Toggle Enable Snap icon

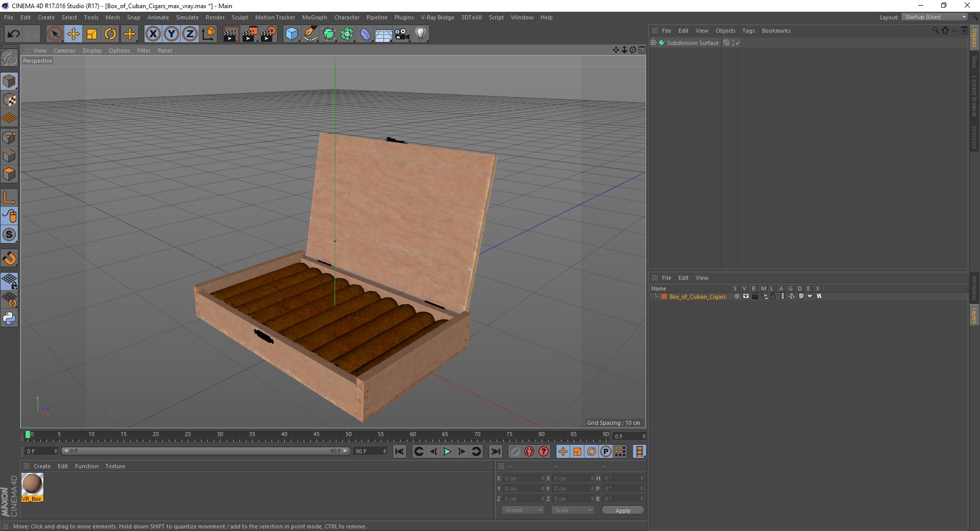tap(9, 258)
